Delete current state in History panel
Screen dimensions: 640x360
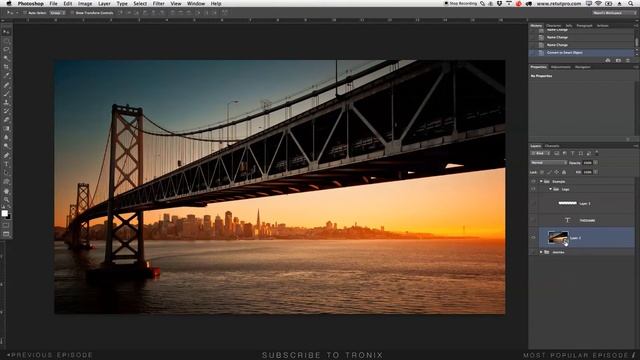(x=628, y=60)
